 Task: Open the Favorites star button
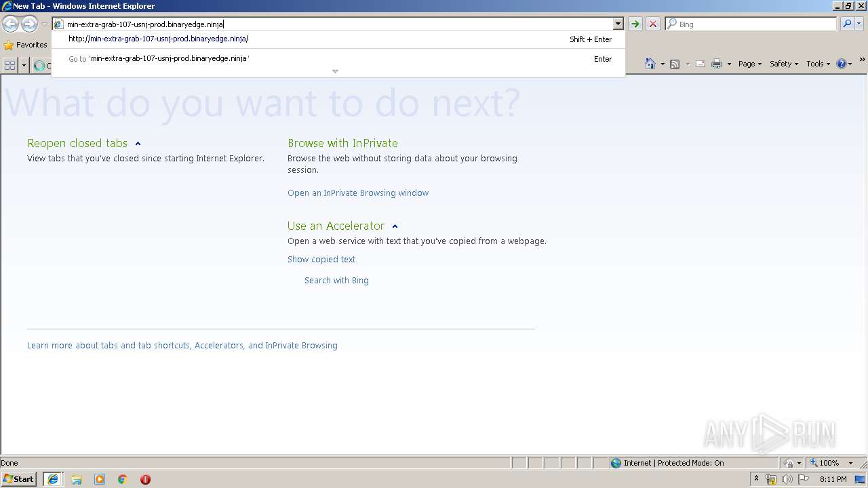click(25, 45)
